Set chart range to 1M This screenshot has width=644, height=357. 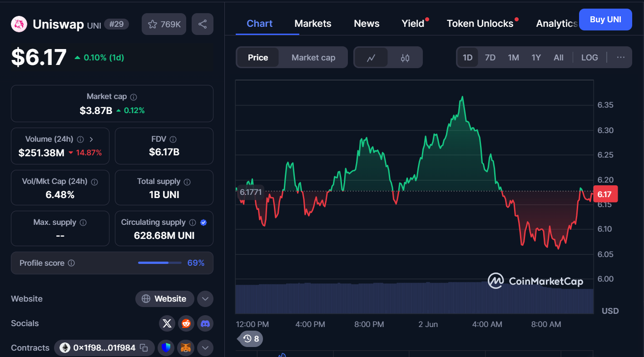513,58
